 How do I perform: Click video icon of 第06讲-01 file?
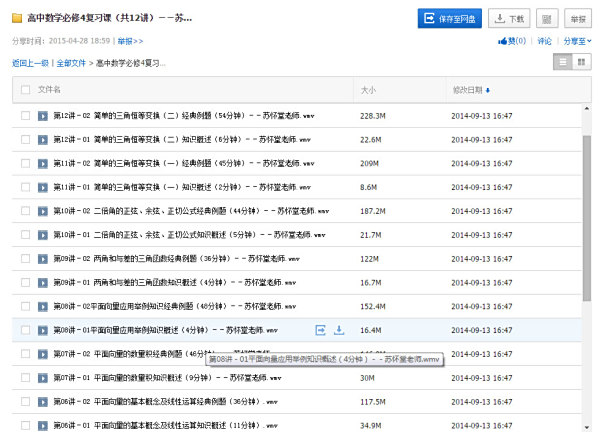(x=43, y=425)
